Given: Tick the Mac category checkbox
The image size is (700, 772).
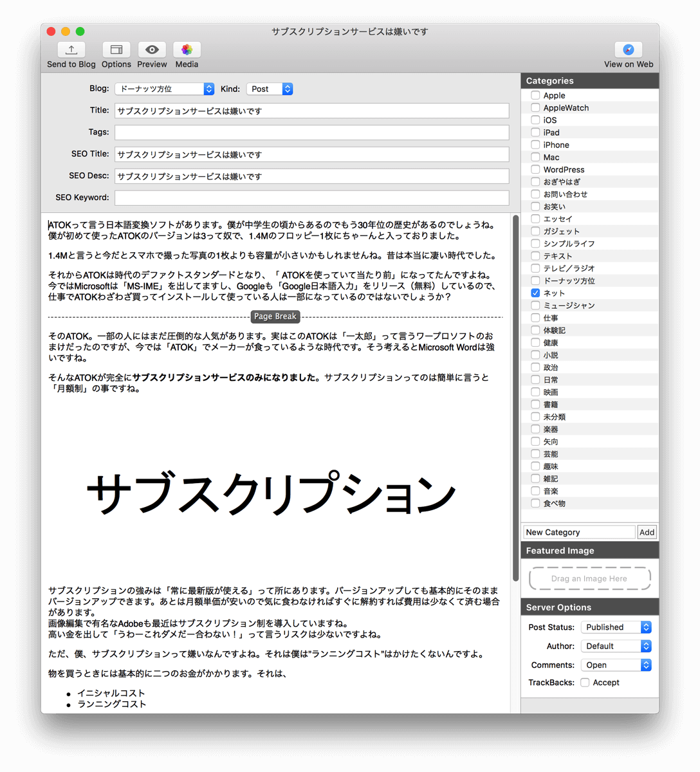Looking at the screenshot, I should (535, 157).
